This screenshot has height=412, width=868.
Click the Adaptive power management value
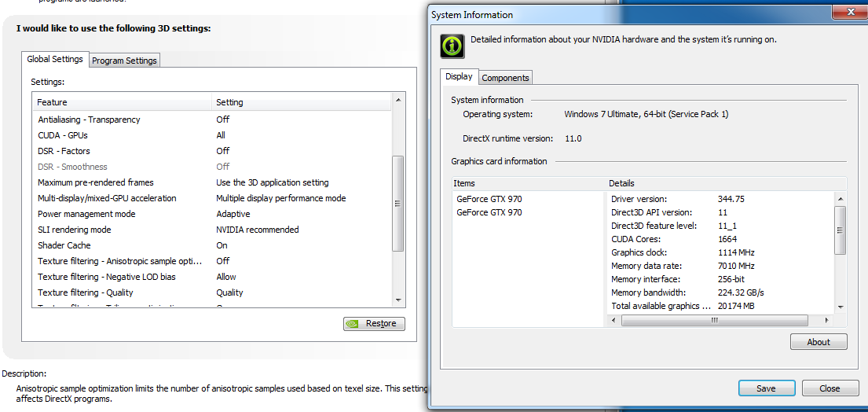[x=233, y=214]
